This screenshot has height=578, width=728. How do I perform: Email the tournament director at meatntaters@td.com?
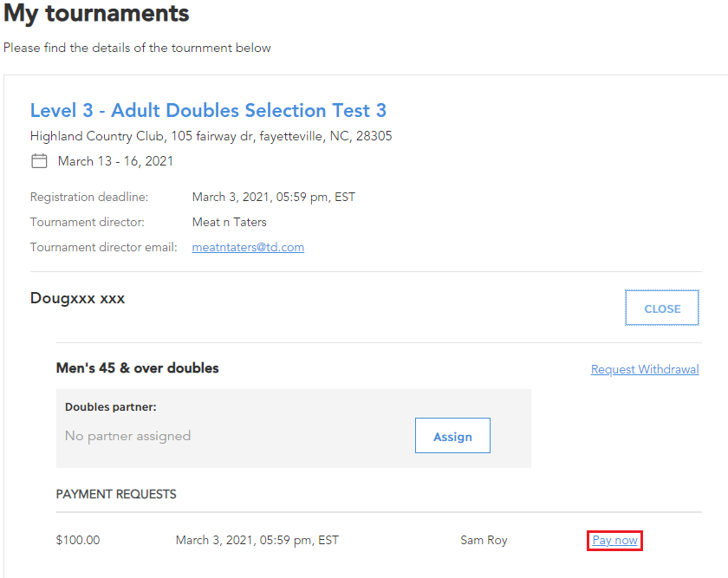point(248,248)
